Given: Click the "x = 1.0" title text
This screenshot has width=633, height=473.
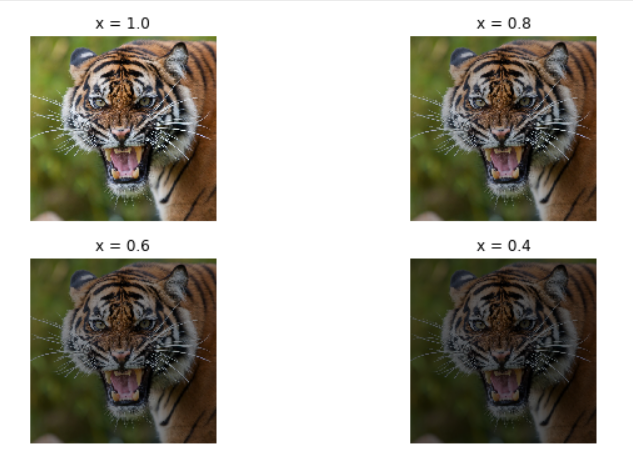Looking at the screenshot, I should point(123,23).
